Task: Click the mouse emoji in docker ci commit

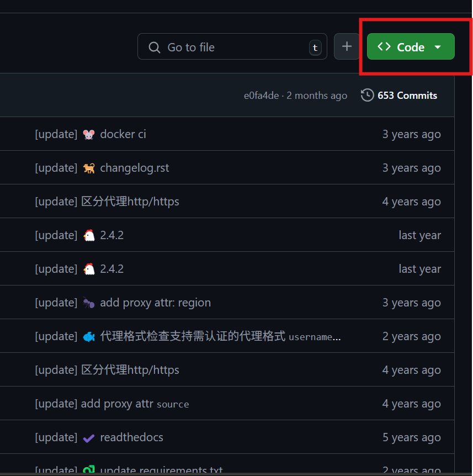Action: click(x=90, y=134)
